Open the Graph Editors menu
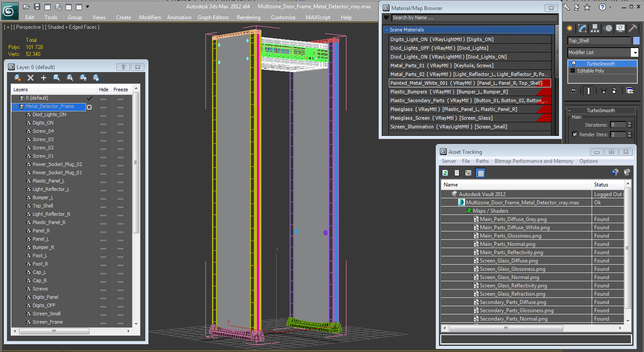 point(213,17)
